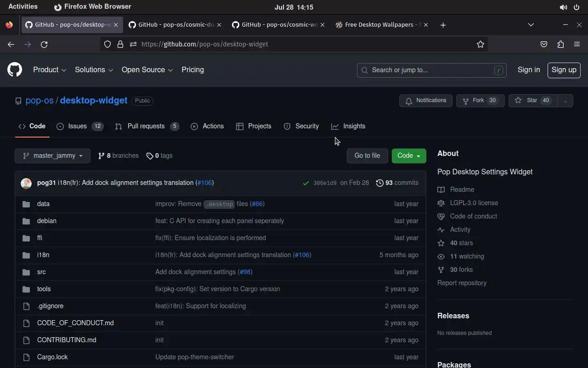The image size is (588, 368).
Task: Click the Save to Pocket icon
Action: [544, 44]
